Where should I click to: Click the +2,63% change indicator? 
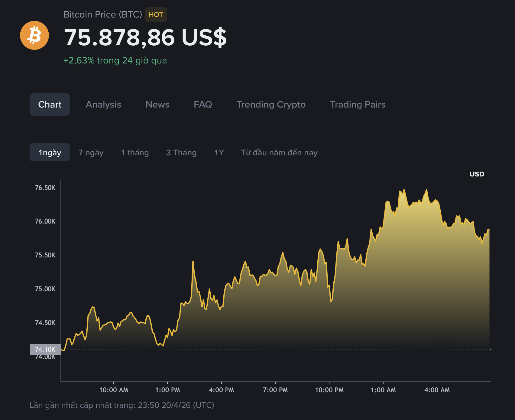(116, 60)
